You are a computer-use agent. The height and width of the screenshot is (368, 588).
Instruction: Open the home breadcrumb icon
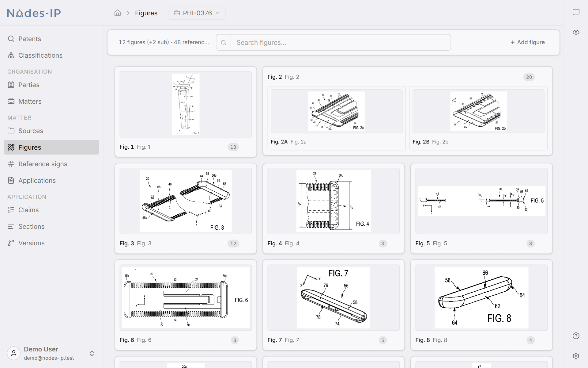click(x=118, y=13)
